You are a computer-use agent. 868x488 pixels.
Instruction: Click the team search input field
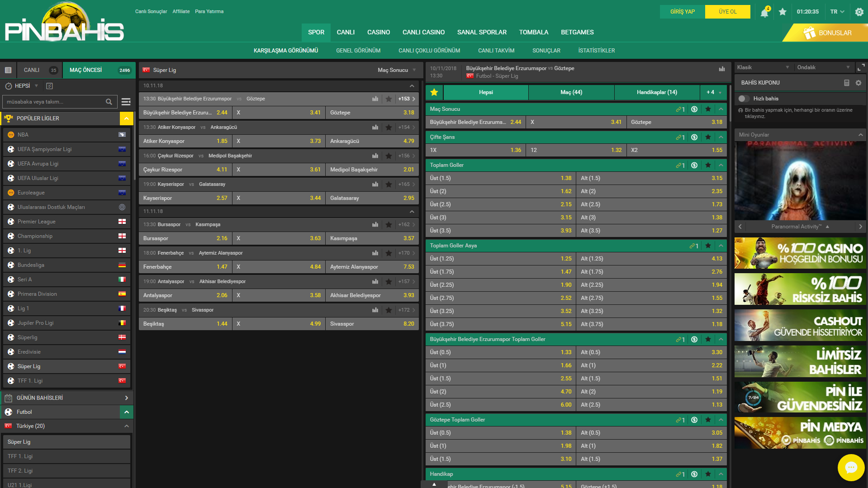click(x=54, y=102)
